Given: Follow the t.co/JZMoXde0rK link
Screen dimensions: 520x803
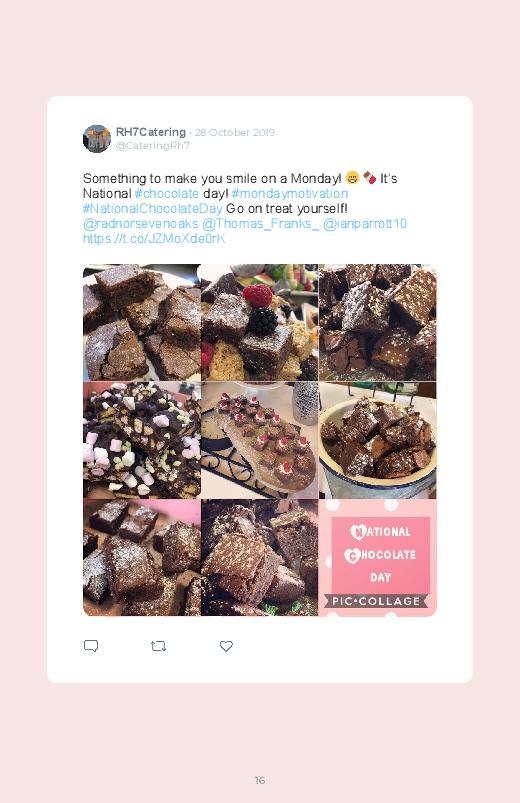Looking at the screenshot, I should (154, 239).
